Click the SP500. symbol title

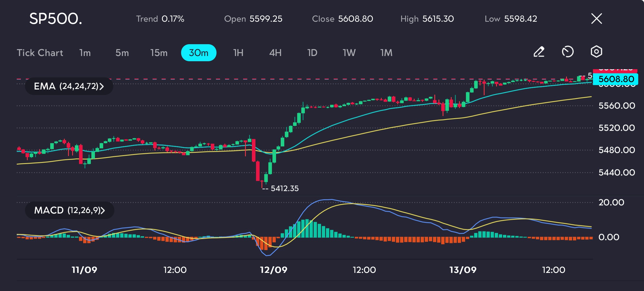(56, 19)
